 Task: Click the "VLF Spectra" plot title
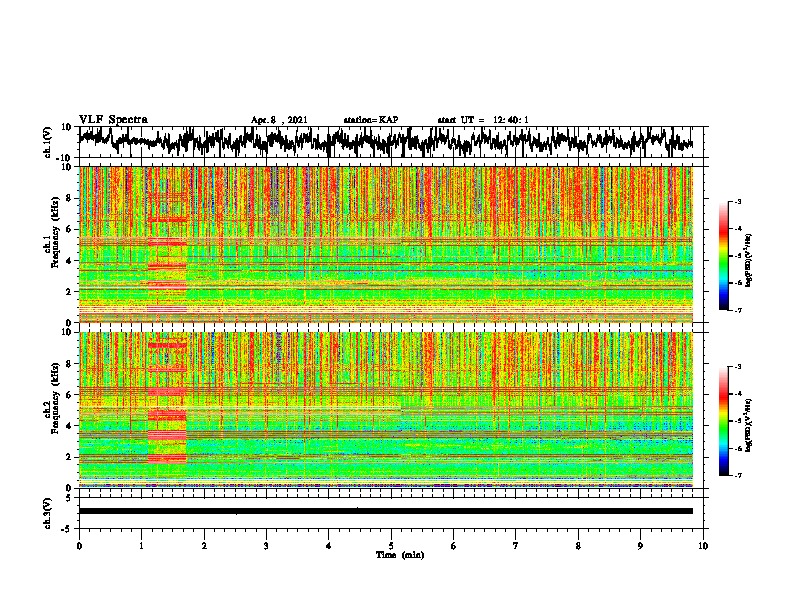113,120
